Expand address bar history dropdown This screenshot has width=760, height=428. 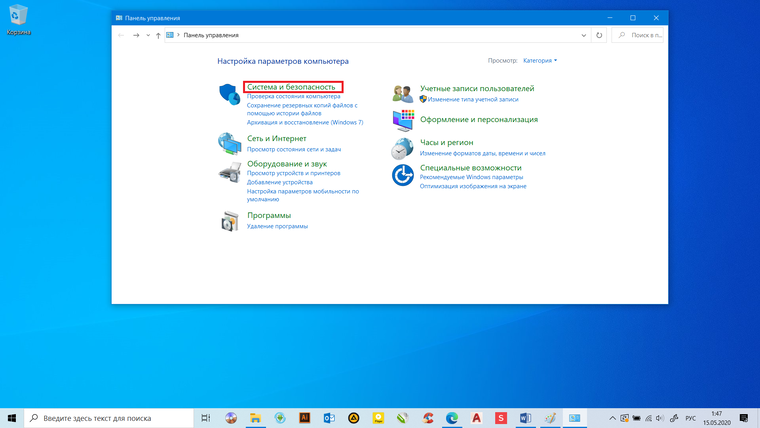click(584, 35)
